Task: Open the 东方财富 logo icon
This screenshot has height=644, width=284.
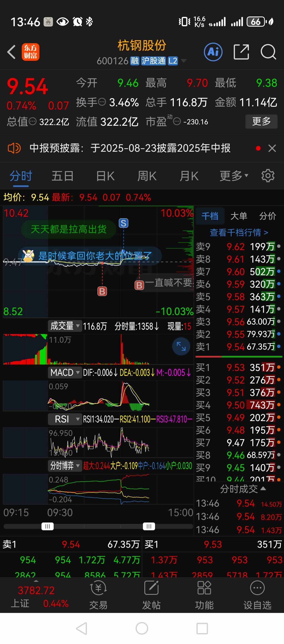Action: coord(30,52)
